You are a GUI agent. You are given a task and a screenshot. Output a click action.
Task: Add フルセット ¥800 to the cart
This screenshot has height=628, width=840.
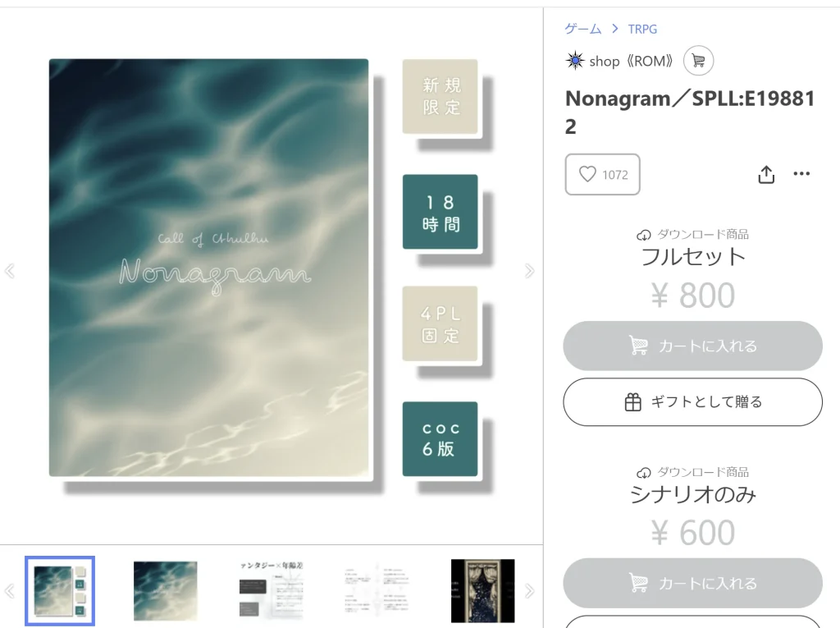[x=692, y=346]
